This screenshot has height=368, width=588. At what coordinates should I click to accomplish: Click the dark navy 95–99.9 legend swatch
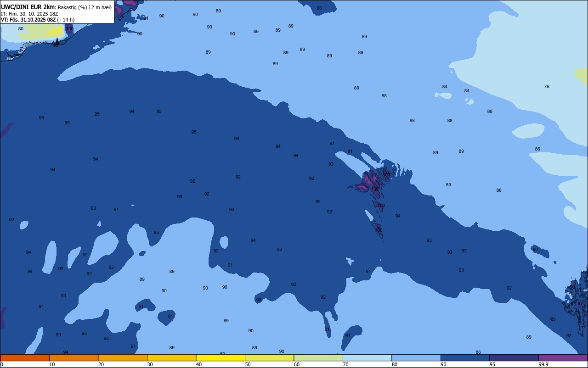[x=514, y=357]
